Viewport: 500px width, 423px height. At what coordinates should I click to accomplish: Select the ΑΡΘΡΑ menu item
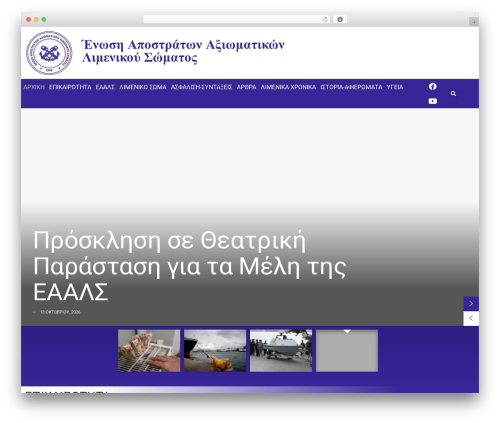click(246, 87)
